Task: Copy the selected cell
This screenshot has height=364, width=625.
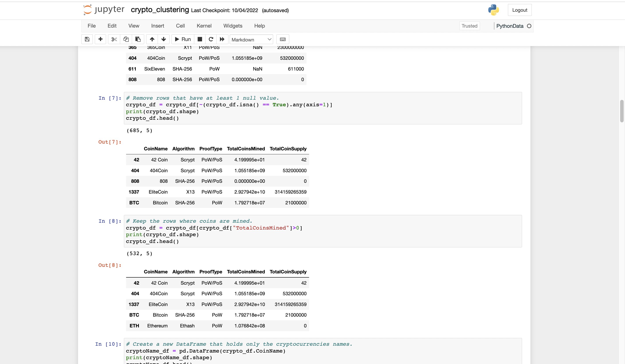Action: (x=126, y=39)
